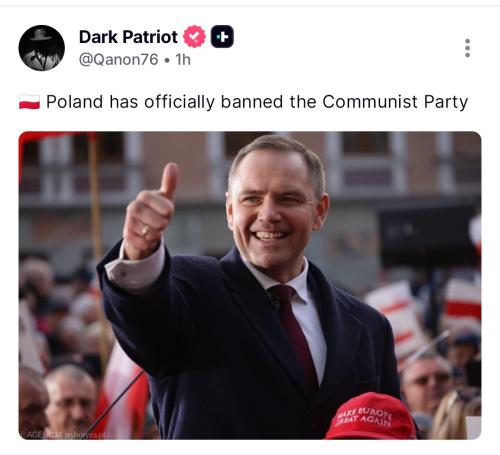Click the word "Poland" in the post text
The image size is (500, 455).
pyautogui.click(x=74, y=102)
